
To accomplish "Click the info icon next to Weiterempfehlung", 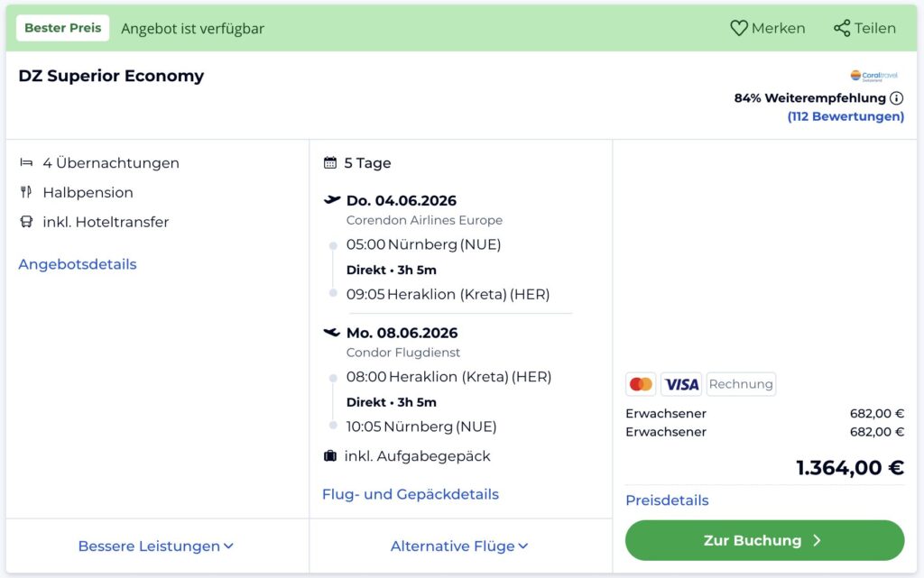I will (897, 97).
